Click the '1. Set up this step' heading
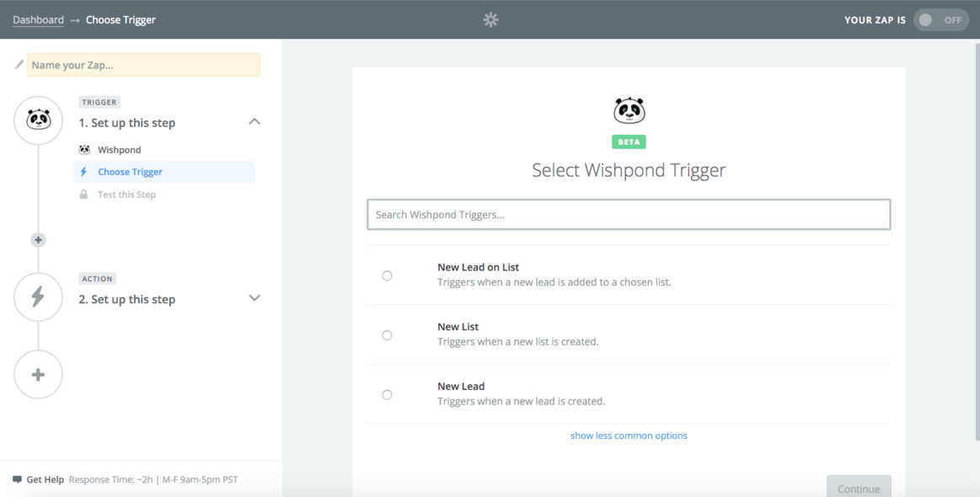 (127, 122)
